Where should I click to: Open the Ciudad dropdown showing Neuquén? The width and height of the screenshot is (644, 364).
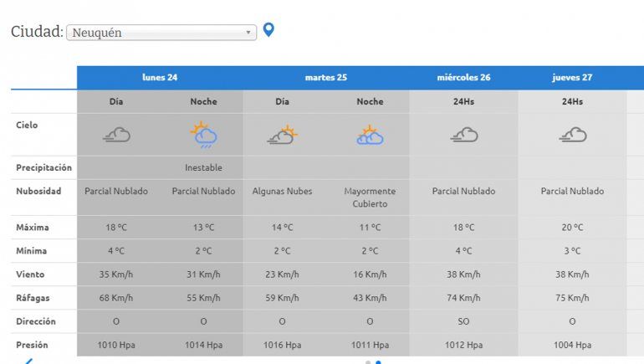click(x=161, y=33)
